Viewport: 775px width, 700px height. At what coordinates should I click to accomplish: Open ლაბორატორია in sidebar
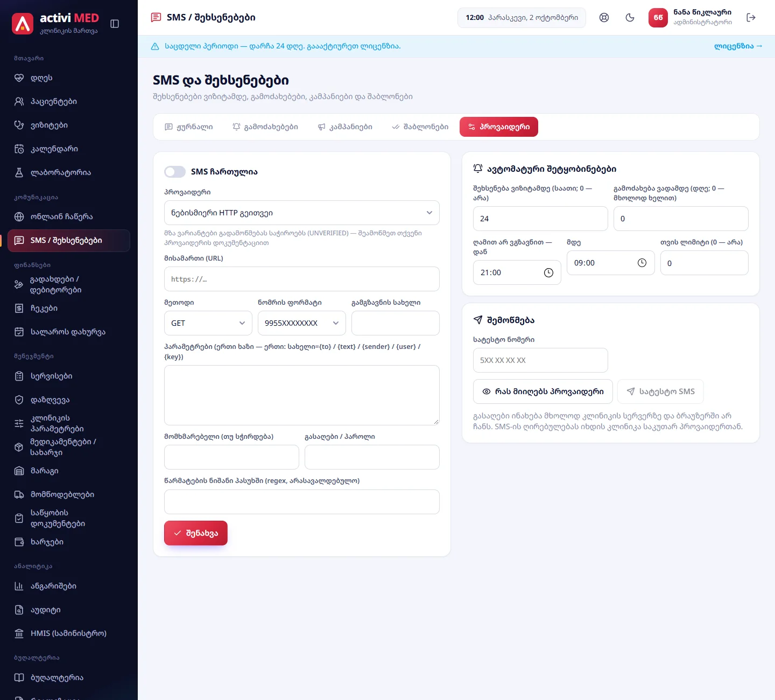[69, 173]
